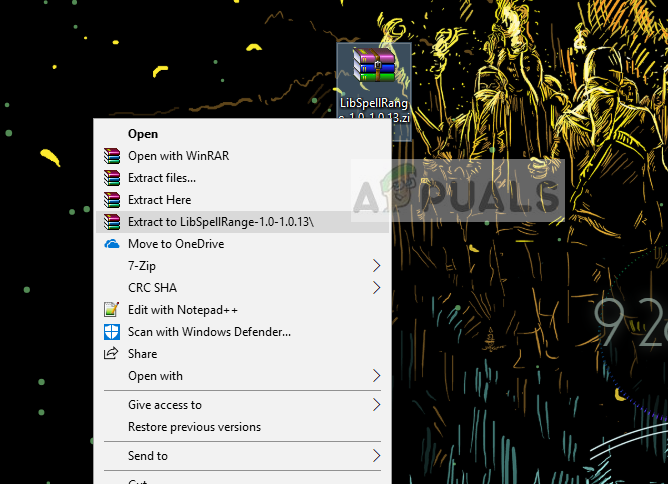The width and height of the screenshot is (668, 484).
Task: Click the WinRAR icon beside Extract files...
Action: pos(112,178)
